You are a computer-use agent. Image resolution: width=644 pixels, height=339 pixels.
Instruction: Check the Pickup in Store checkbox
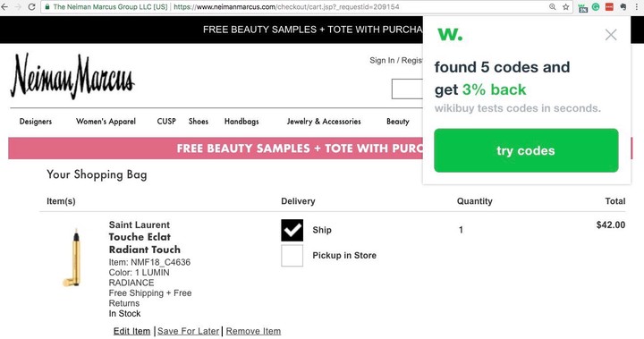pos(292,256)
